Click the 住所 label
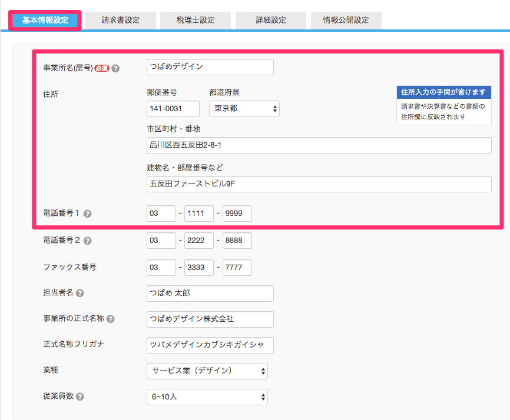This screenshot has width=510, height=420. (x=51, y=94)
